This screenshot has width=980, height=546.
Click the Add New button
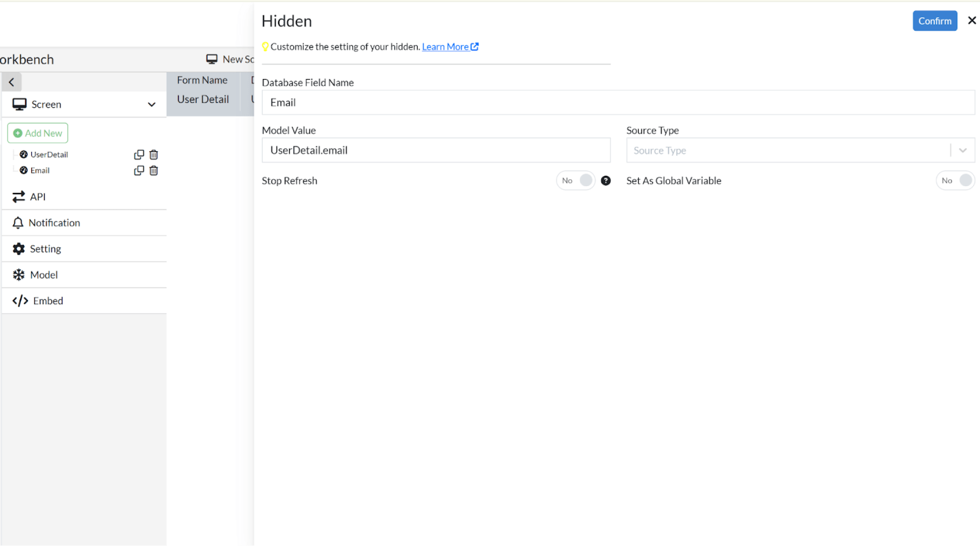coord(37,133)
